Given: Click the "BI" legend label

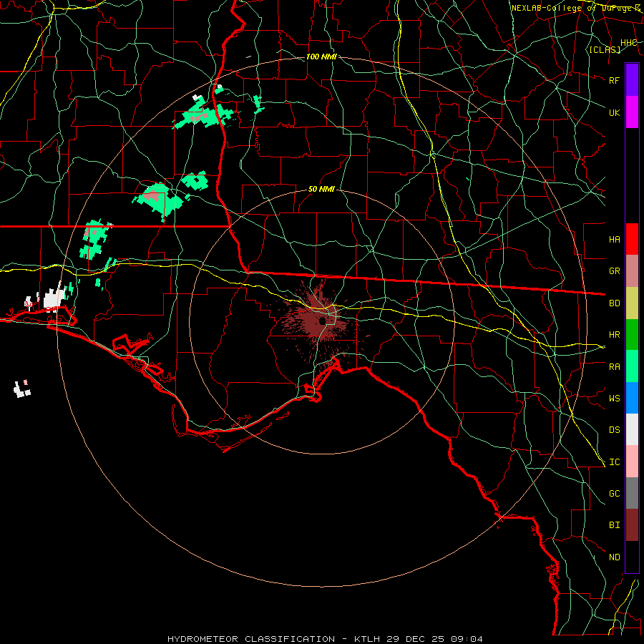Looking at the screenshot, I should [615, 525].
